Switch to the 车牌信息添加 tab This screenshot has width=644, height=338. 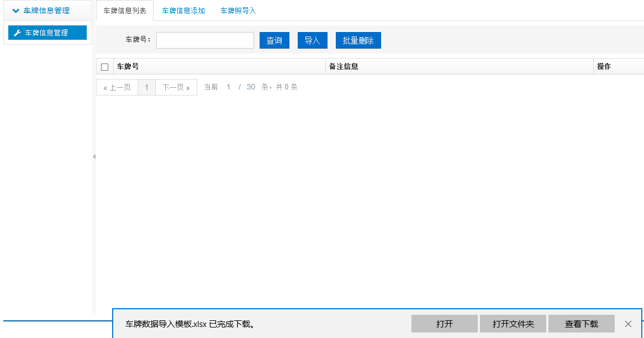point(183,10)
